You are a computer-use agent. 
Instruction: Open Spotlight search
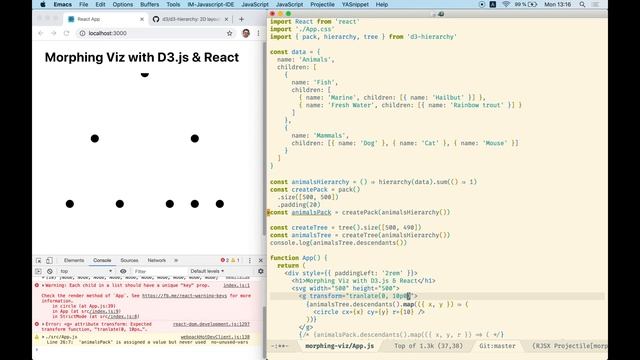point(582,4)
